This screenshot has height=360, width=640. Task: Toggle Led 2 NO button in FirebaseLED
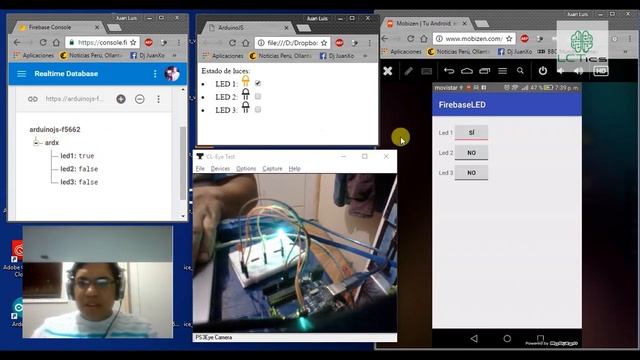(471, 153)
